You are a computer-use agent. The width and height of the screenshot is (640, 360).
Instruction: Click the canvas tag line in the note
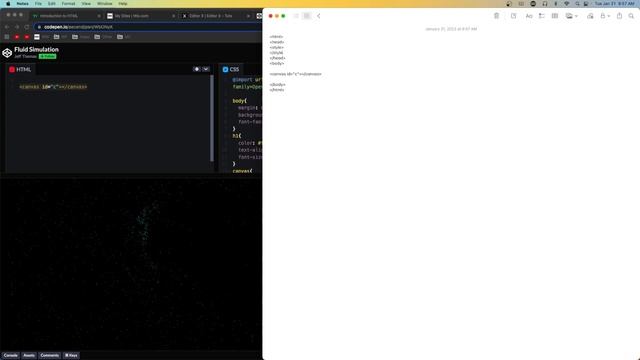pos(296,74)
